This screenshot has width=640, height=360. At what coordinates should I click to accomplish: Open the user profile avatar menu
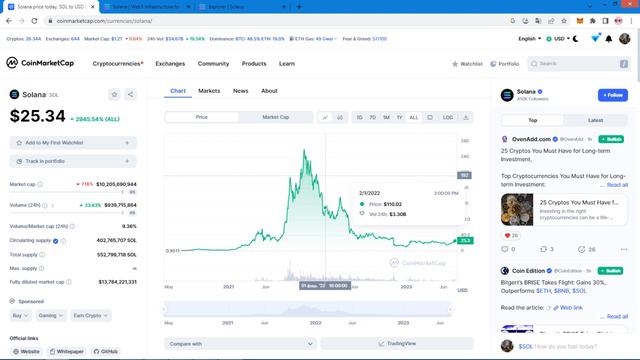coord(624,39)
